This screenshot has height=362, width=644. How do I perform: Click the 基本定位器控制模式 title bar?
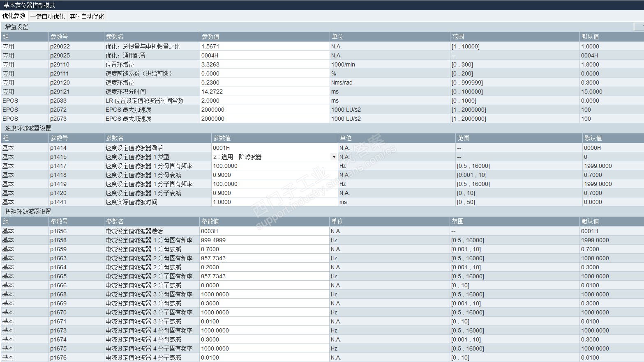coord(322,5)
